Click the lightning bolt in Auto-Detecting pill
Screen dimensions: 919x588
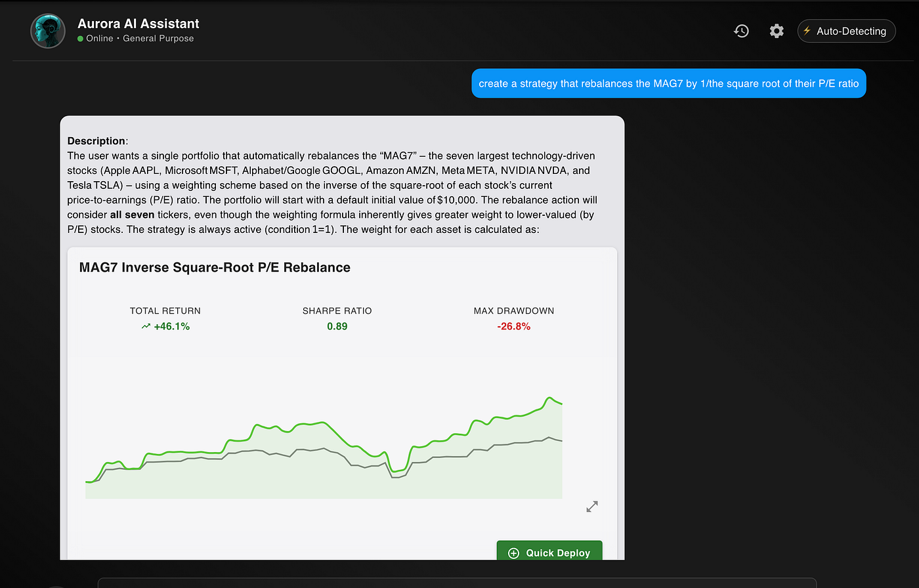click(x=807, y=31)
